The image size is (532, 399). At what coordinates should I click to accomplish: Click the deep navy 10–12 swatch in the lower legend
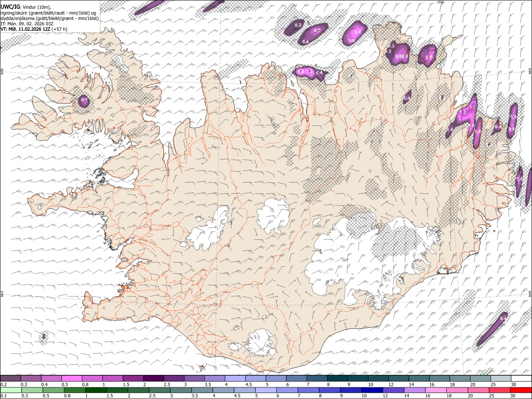[372, 390]
